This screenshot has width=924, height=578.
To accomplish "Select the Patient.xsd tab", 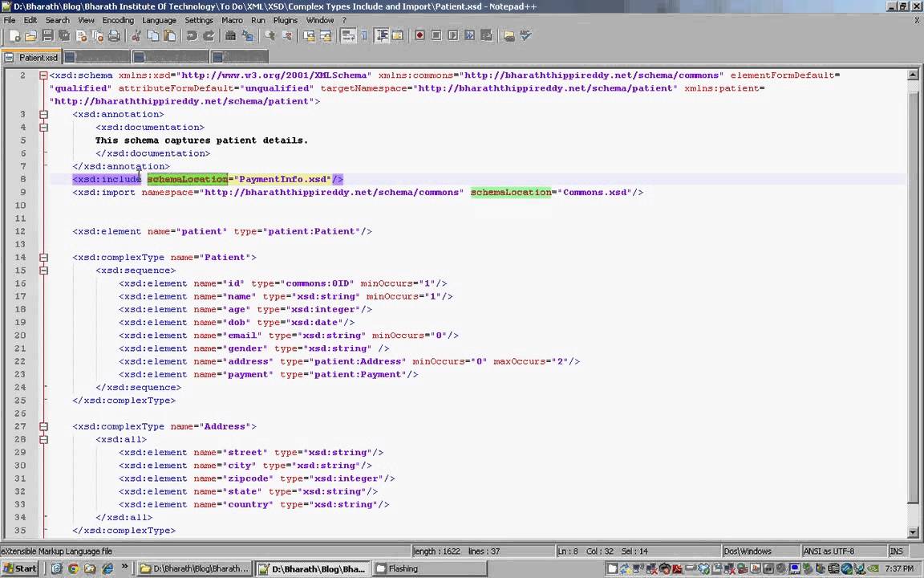I will [x=31, y=57].
